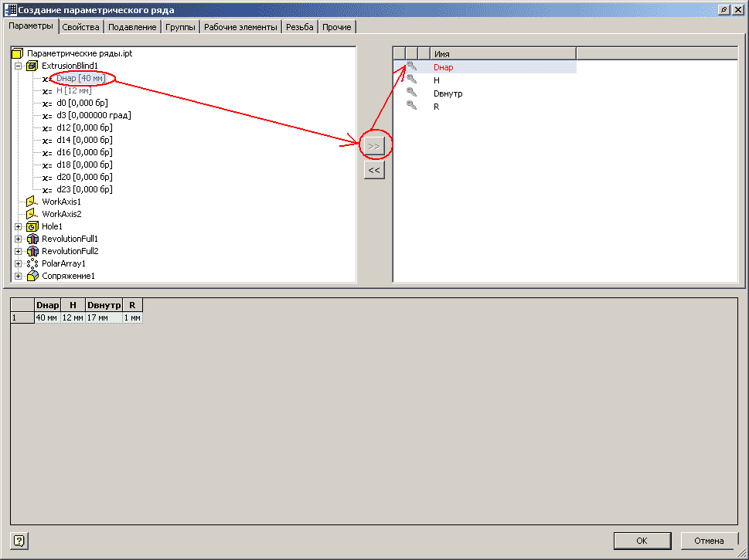The image size is (749, 560).
Task: Expand the PolarArray1 node
Action: [x=18, y=264]
